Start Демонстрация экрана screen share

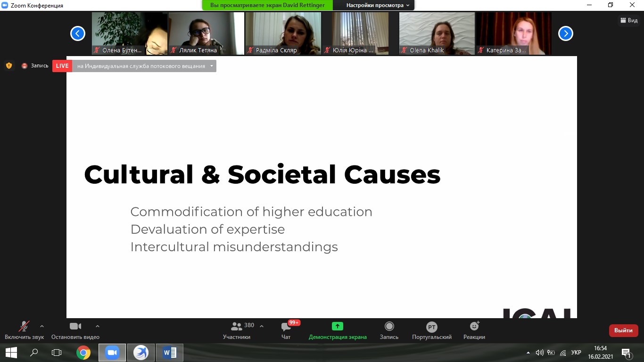click(338, 329)
